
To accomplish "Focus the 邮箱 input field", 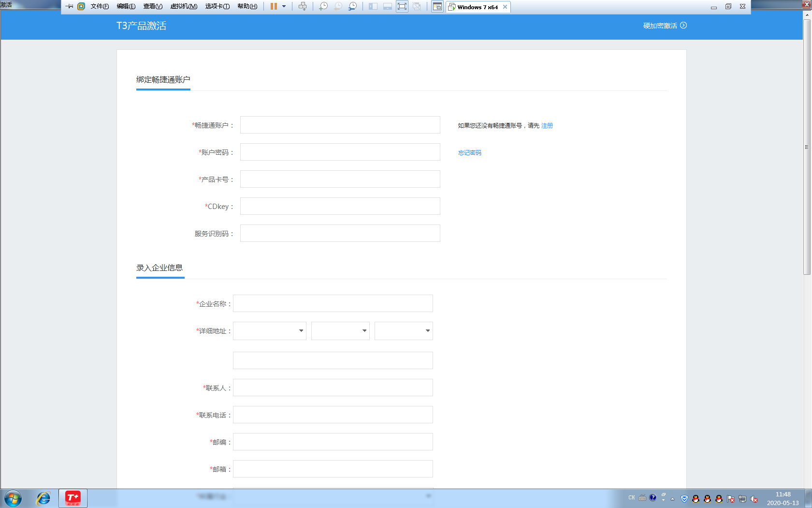I will 333,469.
